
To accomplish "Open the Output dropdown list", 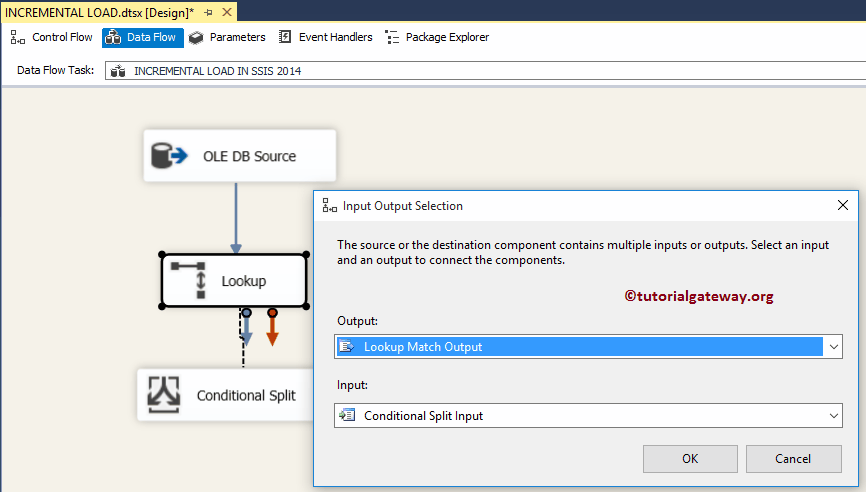I will pyautogui.click(x=833, y=347).
